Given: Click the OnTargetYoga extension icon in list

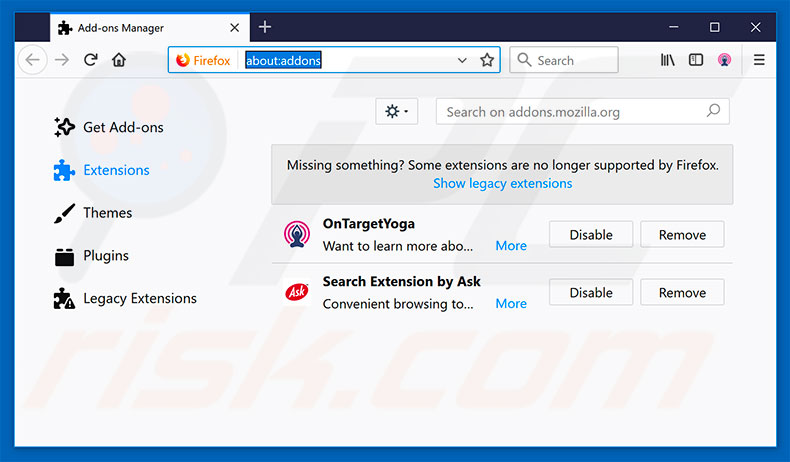Looking at the screenshot, I should (297, 234).
